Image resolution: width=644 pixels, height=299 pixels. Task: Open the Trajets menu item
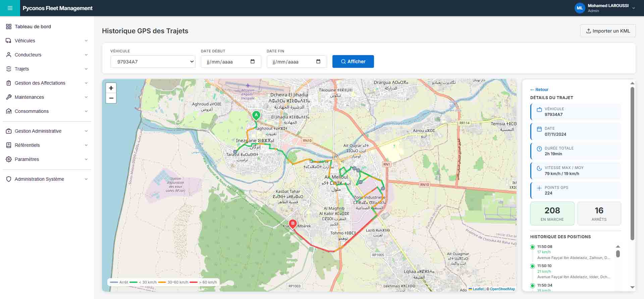47,69
